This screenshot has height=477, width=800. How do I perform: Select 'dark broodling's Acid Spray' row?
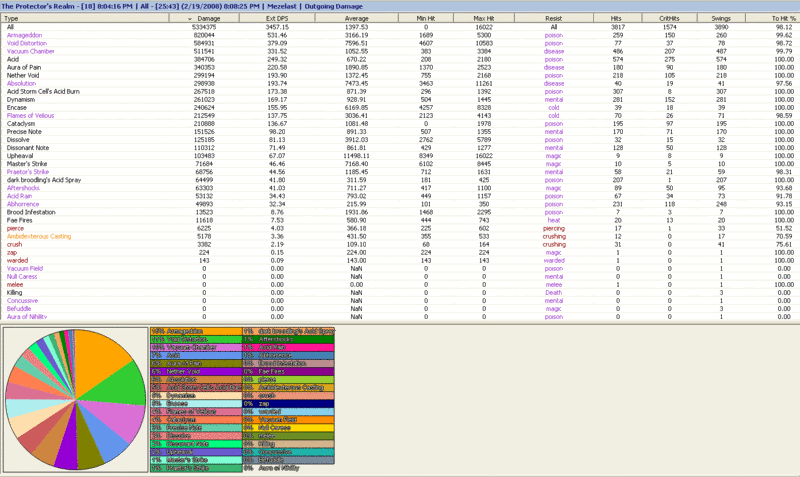[400, 180]
